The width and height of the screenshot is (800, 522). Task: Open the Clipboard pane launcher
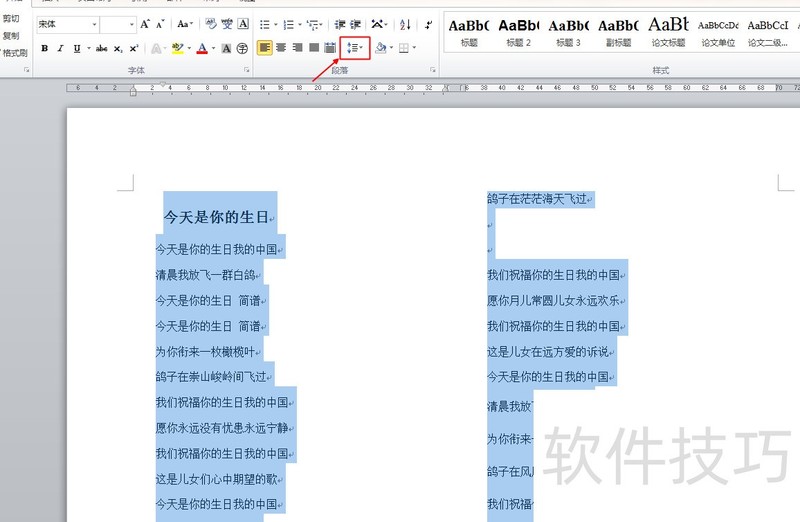(27, 70)
